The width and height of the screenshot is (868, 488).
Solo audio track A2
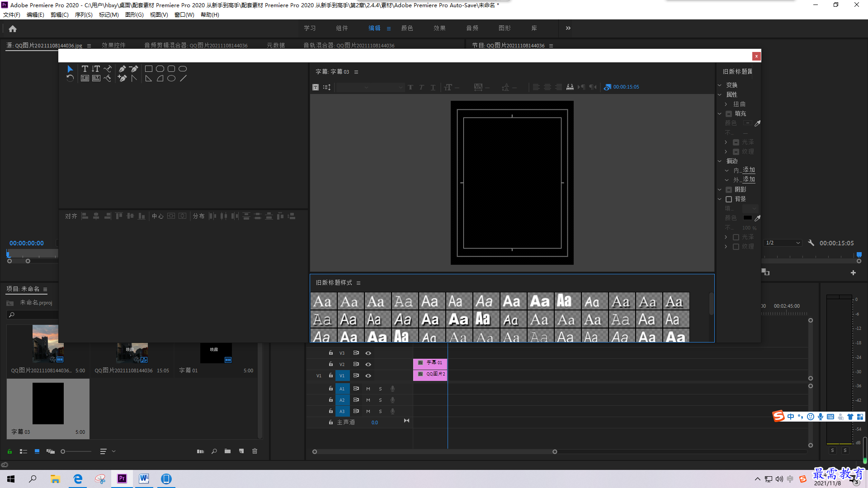pos(380,400)
